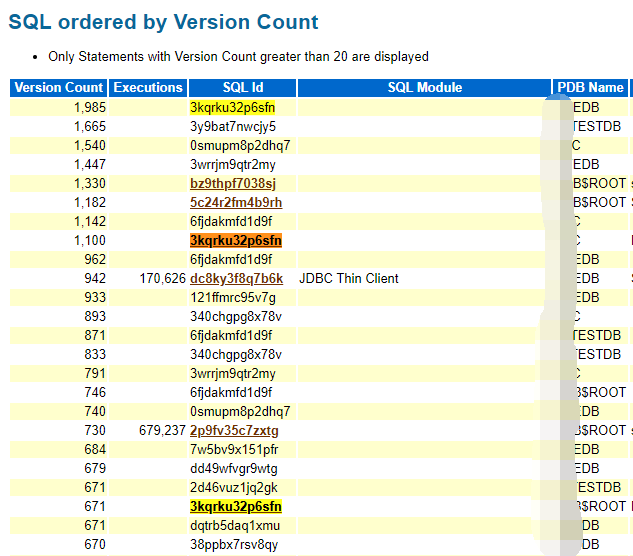The image size is (633, 556).
Task: Select SQL Id 3y9bat7nwcjy5
Action: (233, 127)
